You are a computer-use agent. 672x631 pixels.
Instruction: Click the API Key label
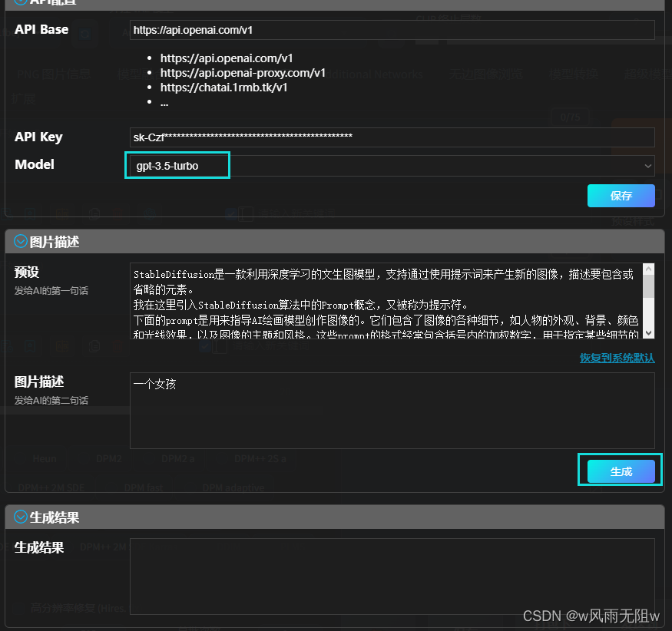[38, 137]
